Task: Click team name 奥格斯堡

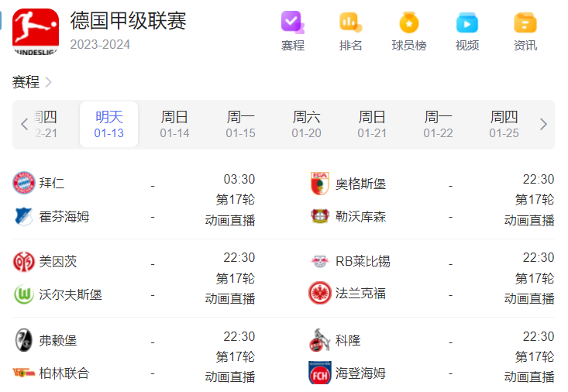Action: (361, 184)
